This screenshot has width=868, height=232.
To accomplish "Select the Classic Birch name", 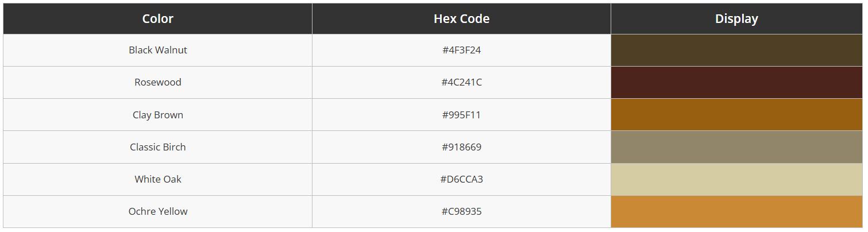I will (158, 147).
